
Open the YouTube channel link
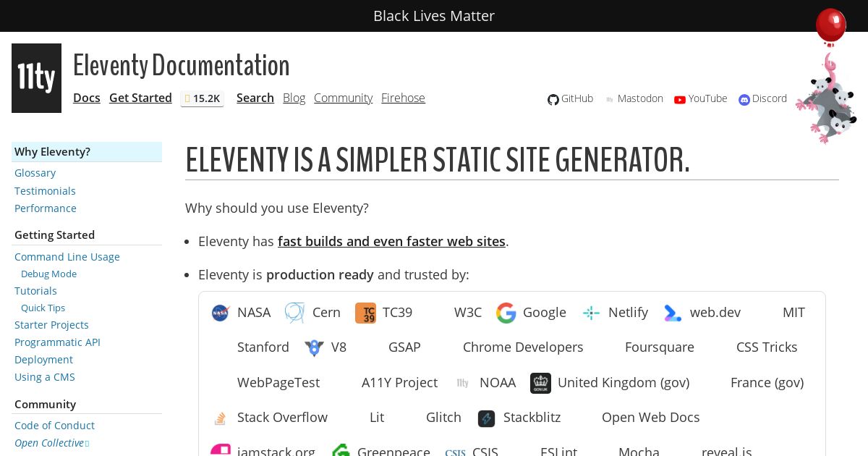(x=700, y=99)
